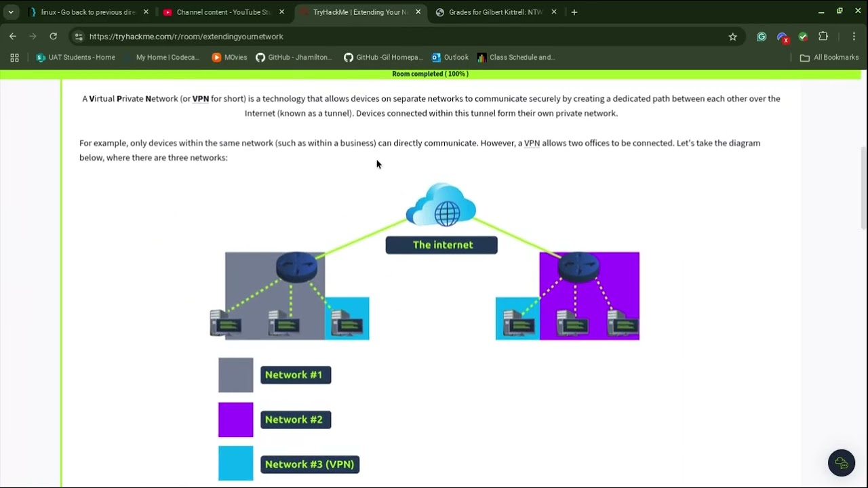
Task: Click the Network #1 legend label
Action: [296, 375]
